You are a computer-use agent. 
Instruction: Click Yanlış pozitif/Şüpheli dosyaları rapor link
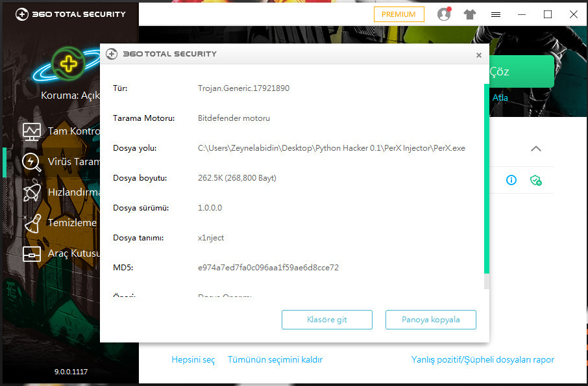point(483,360)
